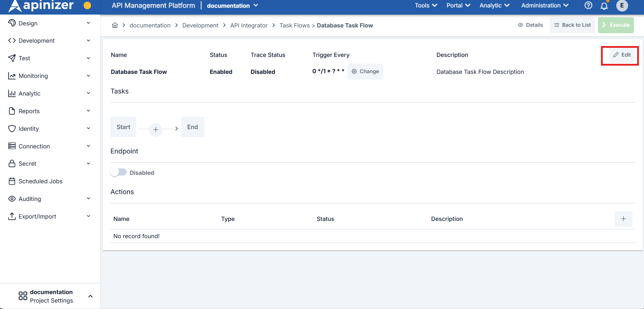
Task: Add a new action with the plus button
Action: (623, 219)
